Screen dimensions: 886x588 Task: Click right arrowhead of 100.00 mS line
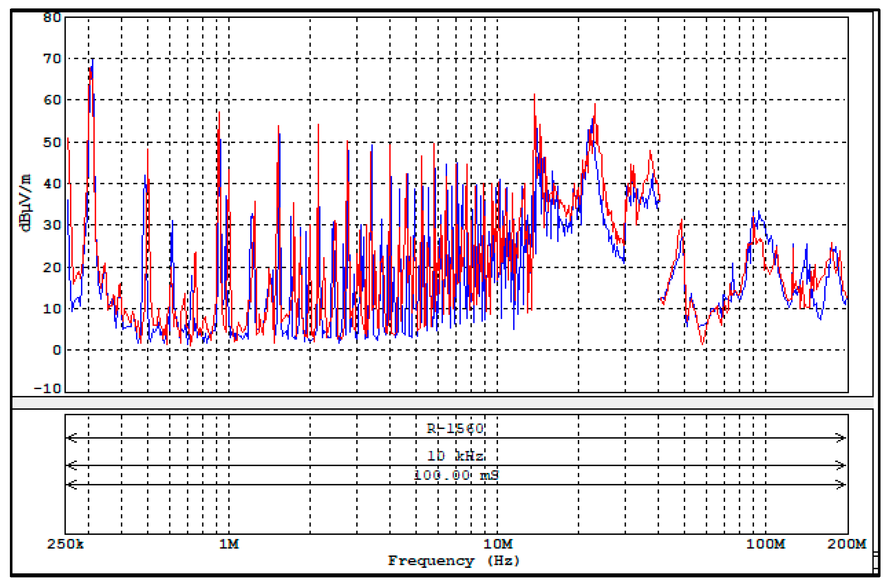tap(842, 485)
